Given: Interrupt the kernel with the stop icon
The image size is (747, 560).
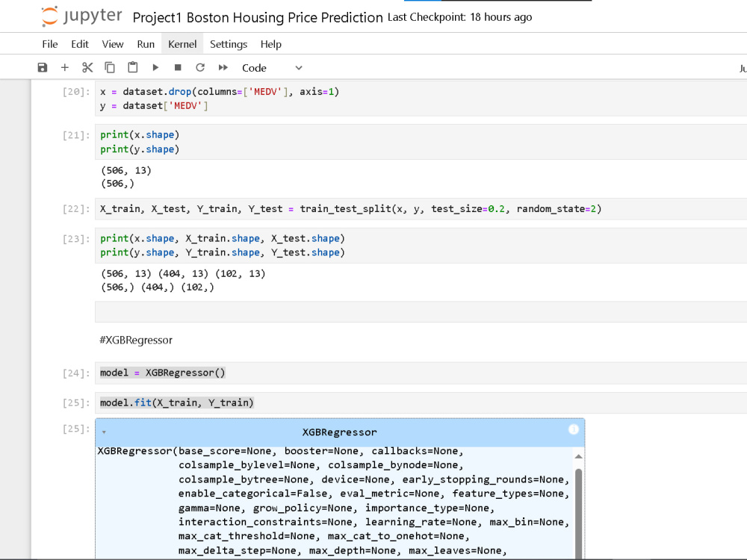Looking at the screenshot, I should click(x=178, y=68).
